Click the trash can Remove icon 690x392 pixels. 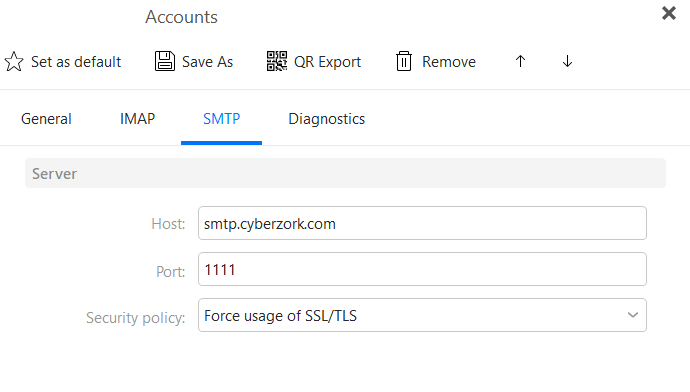[x=404, y=61]
